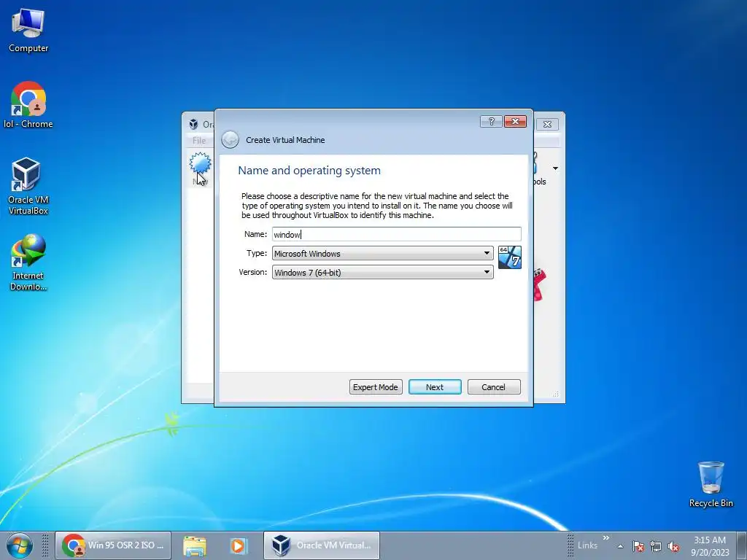Switch to the Win 95 OSR 2 ISO Chrome taskbar window

pos(113,545)
